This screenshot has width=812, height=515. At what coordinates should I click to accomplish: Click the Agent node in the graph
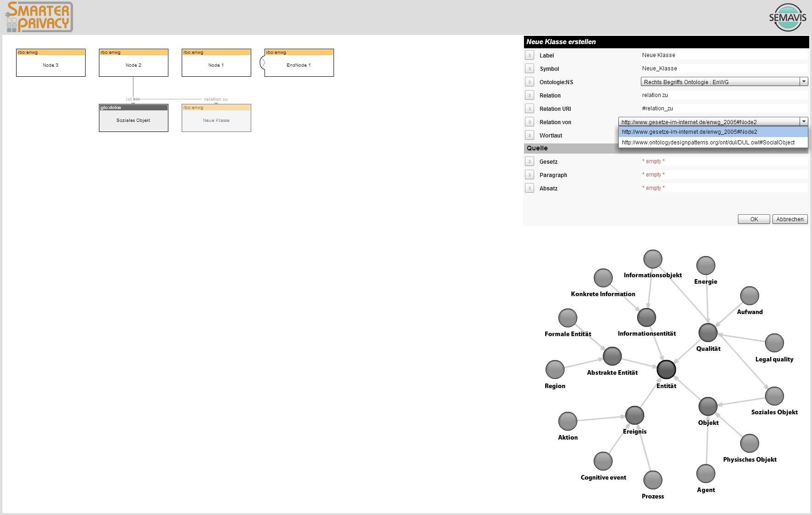(706, 474)
